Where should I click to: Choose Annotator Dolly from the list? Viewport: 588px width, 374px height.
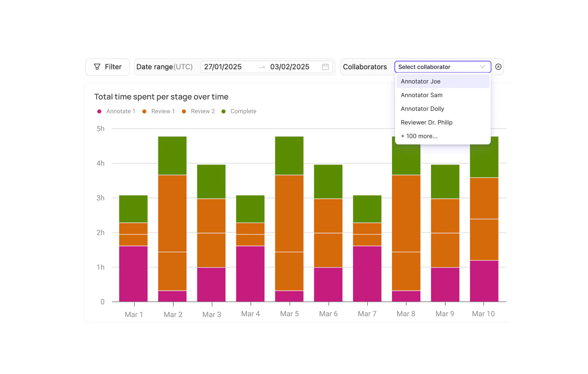pos(443,109)
